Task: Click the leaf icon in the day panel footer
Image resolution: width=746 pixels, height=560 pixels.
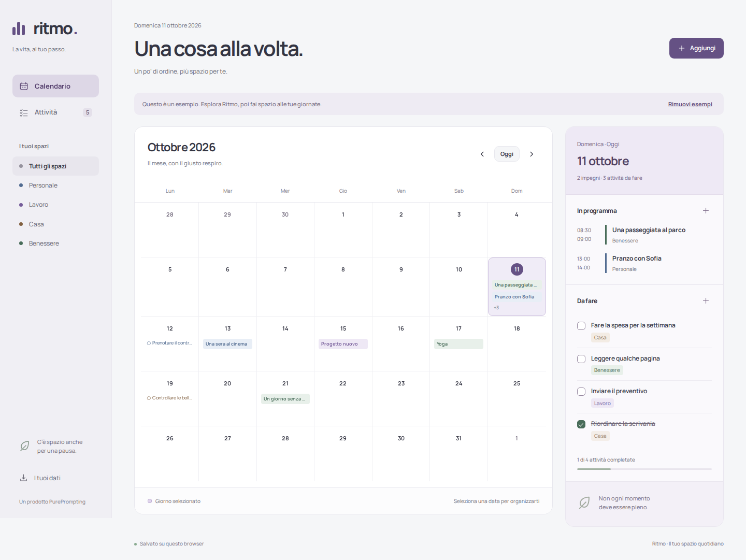Action: (584, 502)
